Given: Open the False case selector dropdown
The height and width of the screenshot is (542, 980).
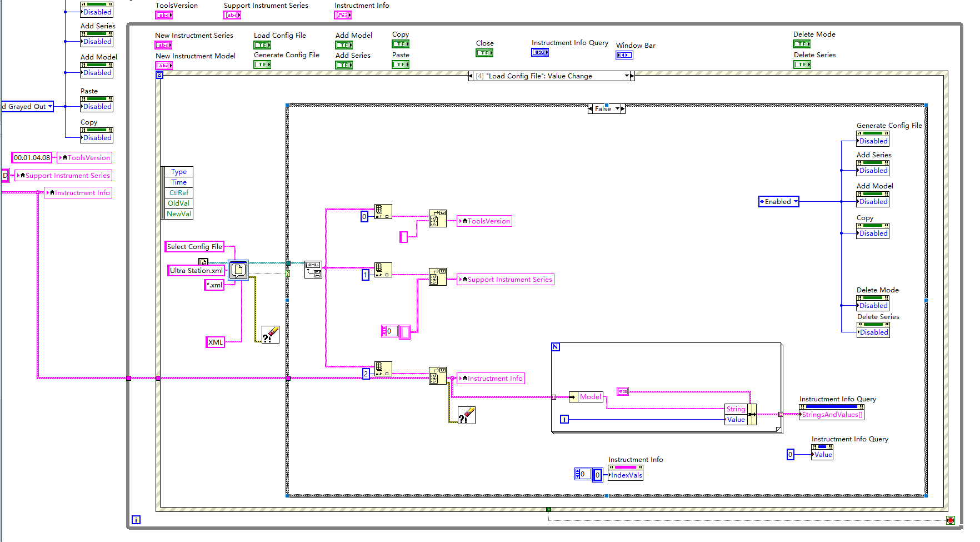Looking at the screenshot, I should [x=617, y=109].
